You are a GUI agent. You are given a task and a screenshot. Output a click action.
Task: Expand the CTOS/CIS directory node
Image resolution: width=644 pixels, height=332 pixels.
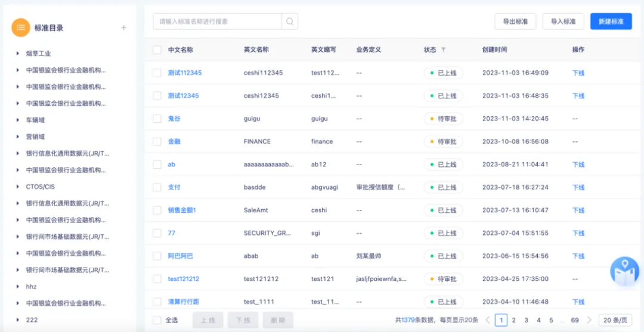point(18,187)
